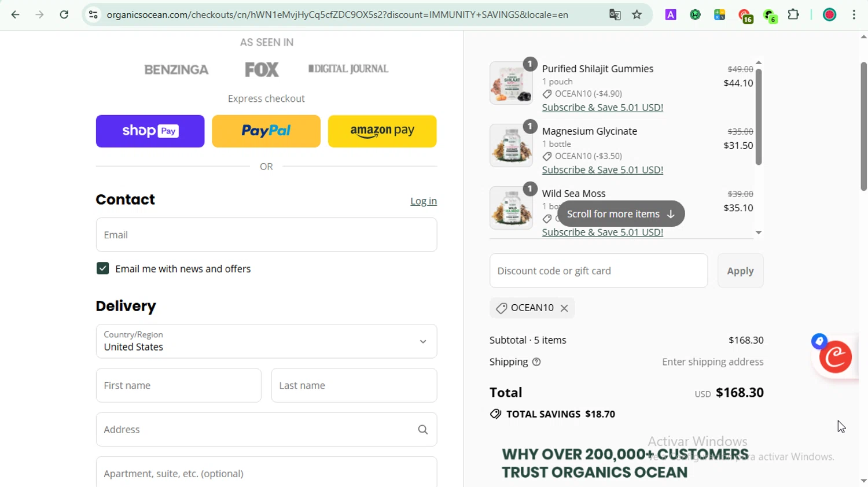Click the blue rocket badge on widget

pos(819,341)
